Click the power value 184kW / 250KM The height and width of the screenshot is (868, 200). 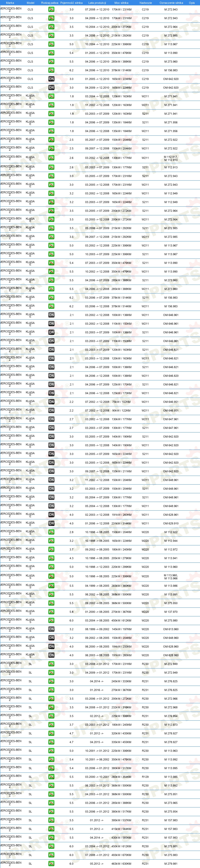(x=121, y=647)
